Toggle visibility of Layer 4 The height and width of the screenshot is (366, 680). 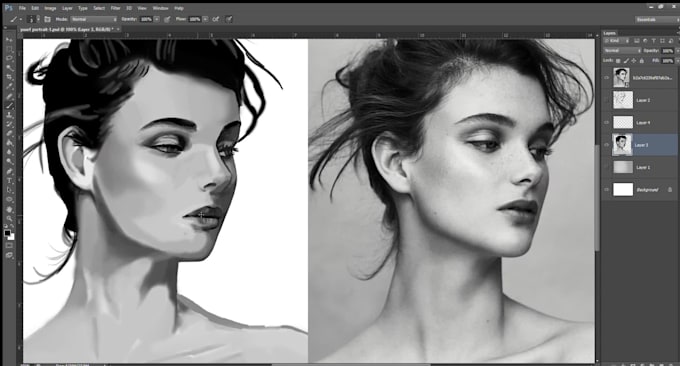[x=606, y=123]
